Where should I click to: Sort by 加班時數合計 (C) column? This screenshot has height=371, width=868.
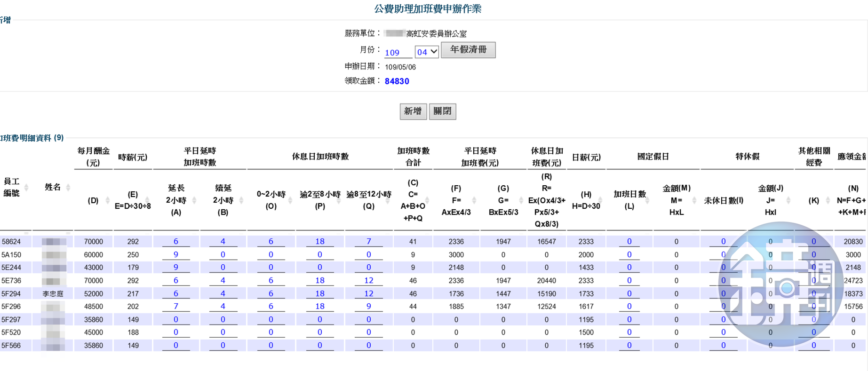coord(427,200)
